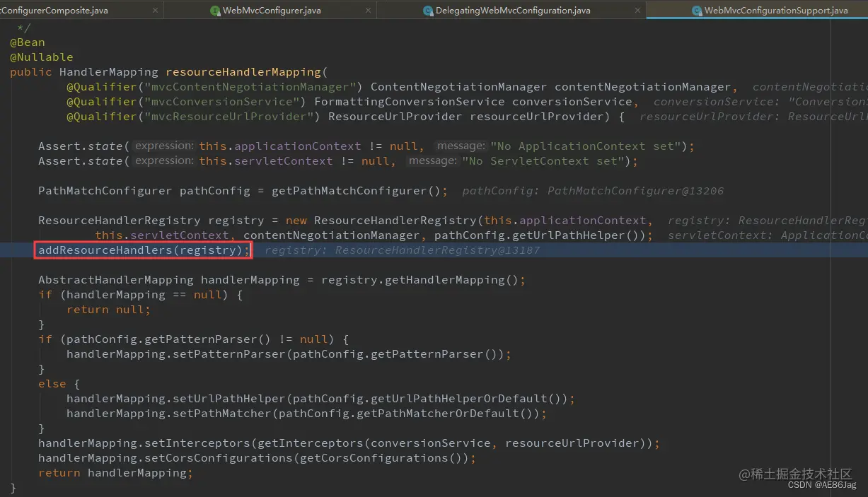Screen dimensions: 868x497
Task: Click the inline hint pathConfig: PathMatchConfigurer@13206
Action: tap(593, 191)
